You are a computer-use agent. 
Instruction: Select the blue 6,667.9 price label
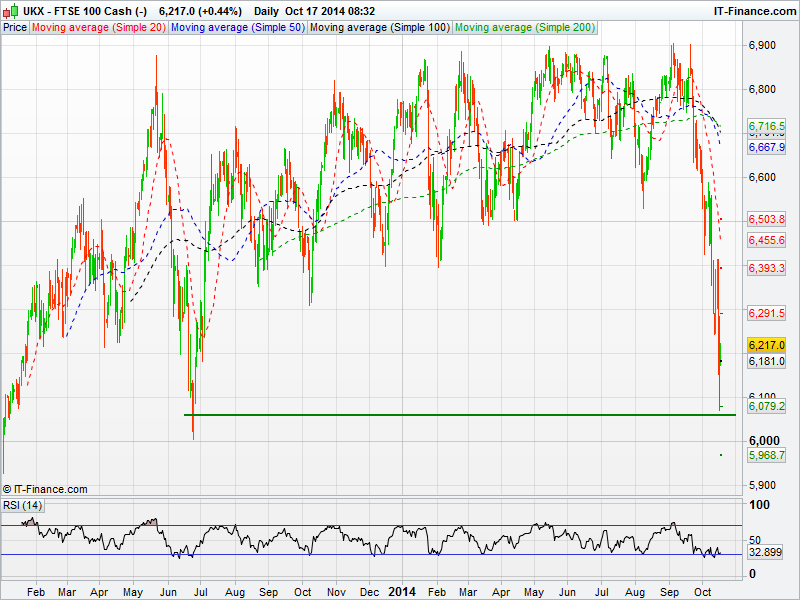point(766,147)
